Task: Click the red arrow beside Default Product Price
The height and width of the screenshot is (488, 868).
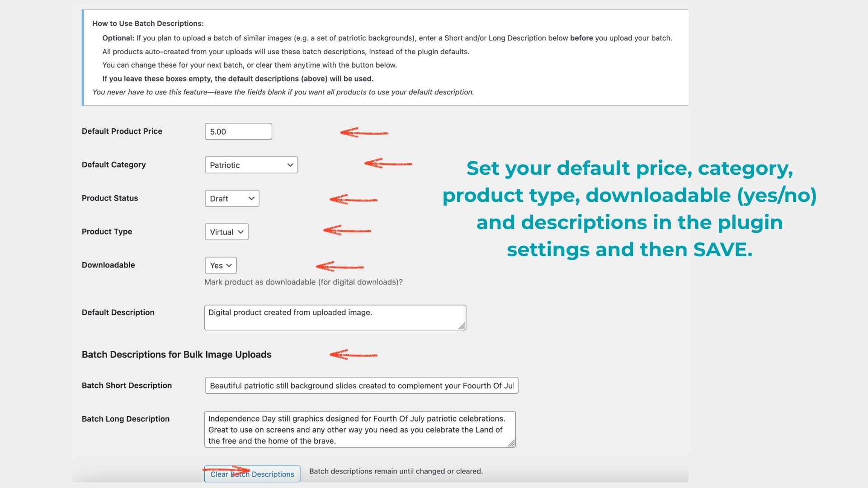Action: coord(363,132)
